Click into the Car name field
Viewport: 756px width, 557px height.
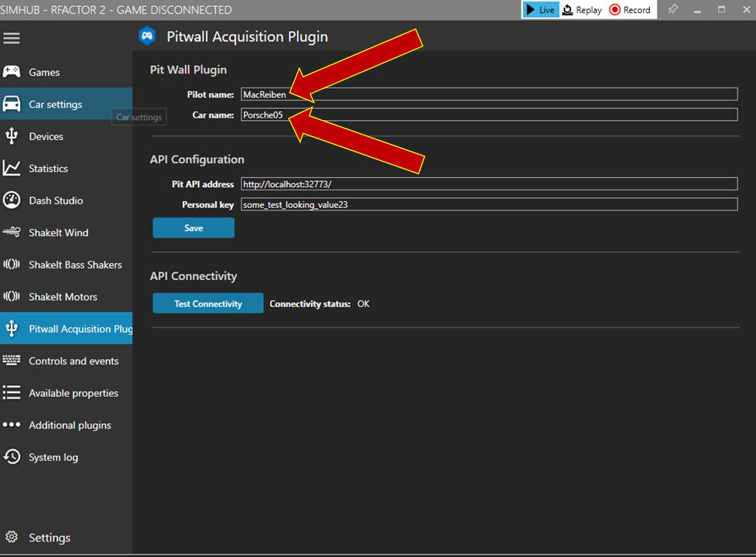click(489, 114)
